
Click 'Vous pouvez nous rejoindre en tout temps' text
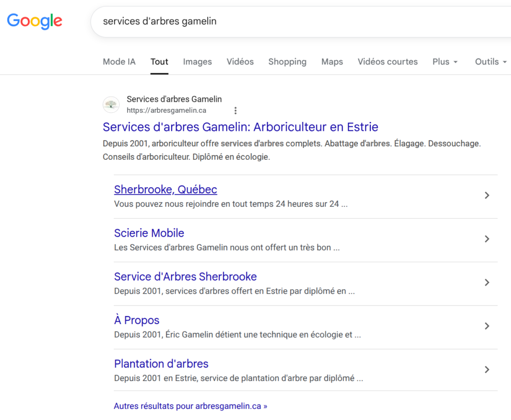click(231, 204)
